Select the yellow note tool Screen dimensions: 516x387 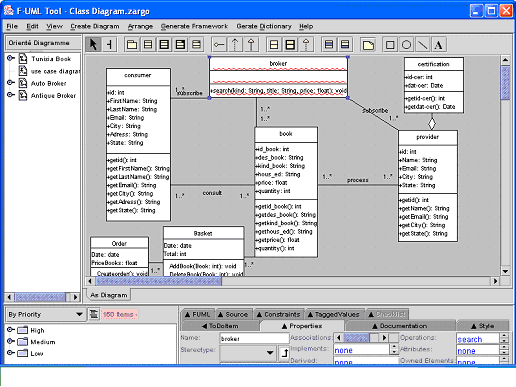tap(368, 44)
